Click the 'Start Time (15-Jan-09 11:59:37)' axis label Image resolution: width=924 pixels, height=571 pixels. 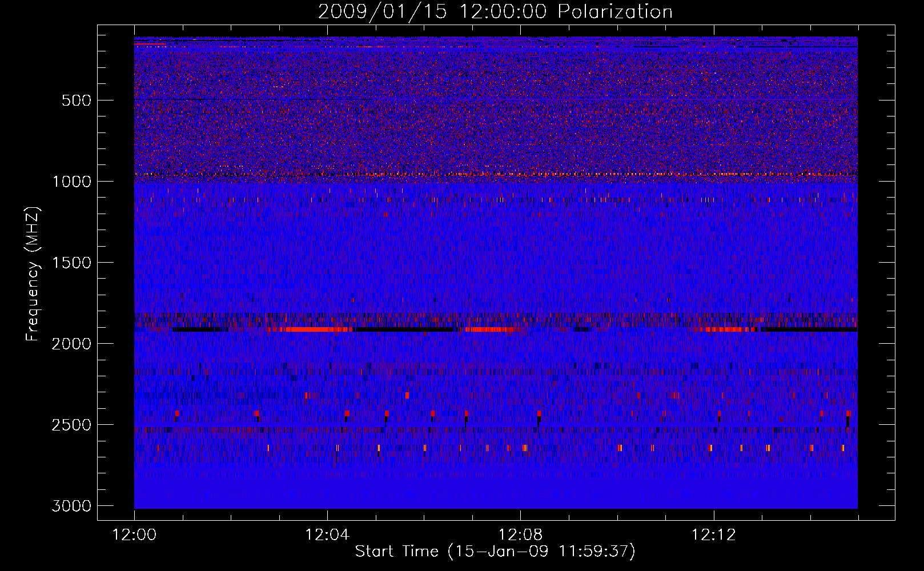point(495,552)
